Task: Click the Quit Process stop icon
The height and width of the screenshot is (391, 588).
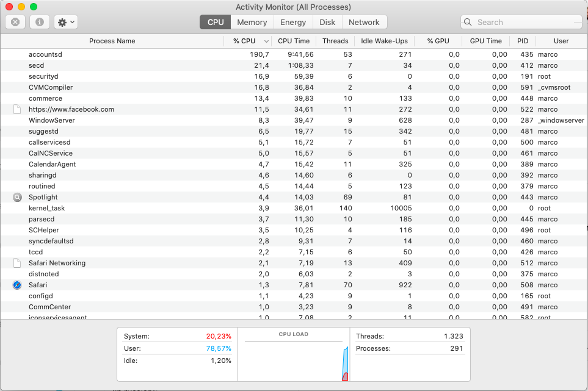Action: pos(15,22)
